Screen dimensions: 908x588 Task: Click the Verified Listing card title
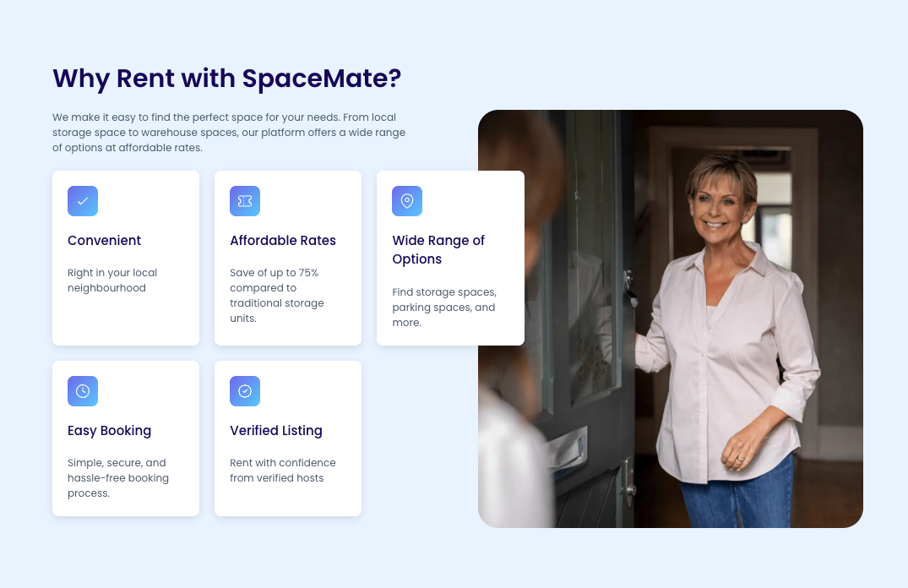click(x=276, y=430)
